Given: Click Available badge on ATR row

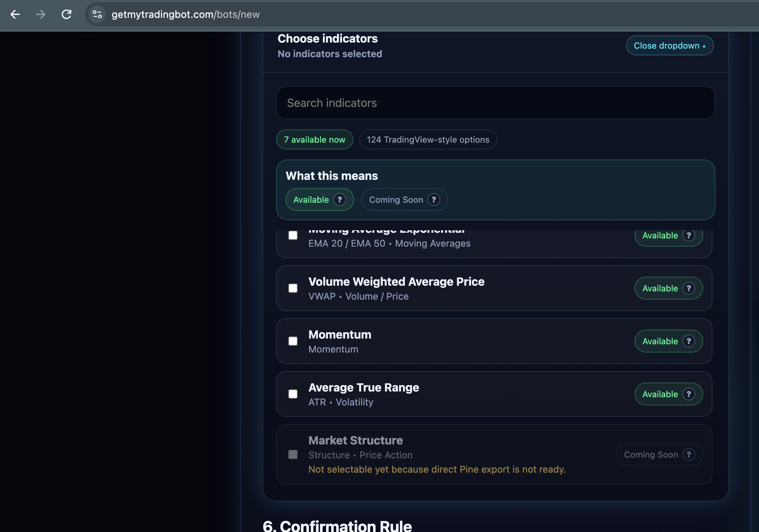Looking at the screenshot, I should click(x=669, y=394).
